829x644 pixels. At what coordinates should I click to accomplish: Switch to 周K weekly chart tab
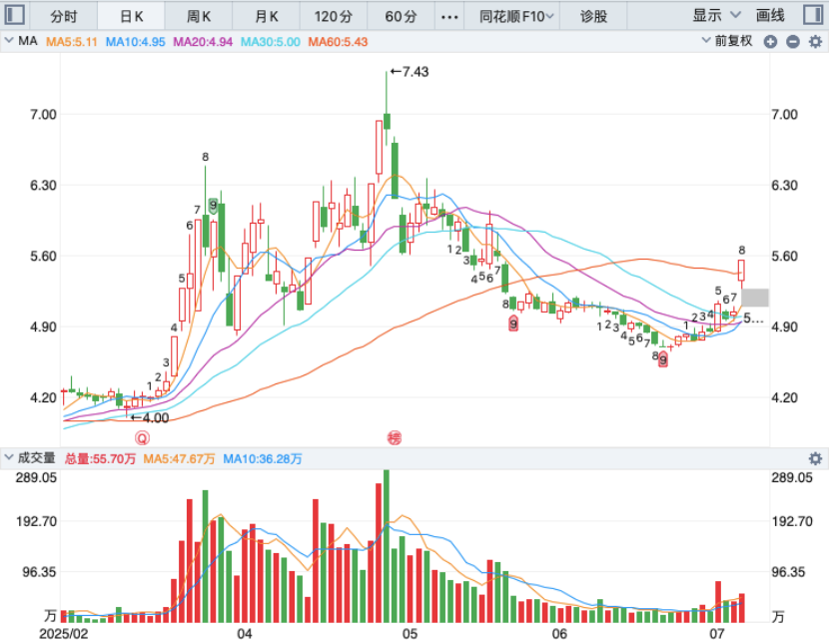199,16
